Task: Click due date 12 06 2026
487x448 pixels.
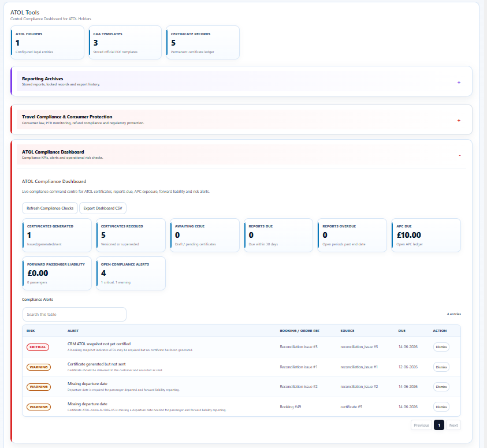Action: [408, 367]
